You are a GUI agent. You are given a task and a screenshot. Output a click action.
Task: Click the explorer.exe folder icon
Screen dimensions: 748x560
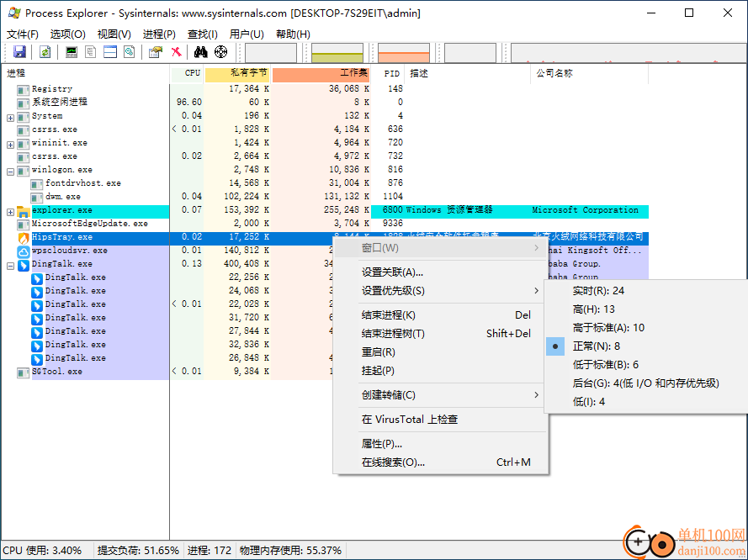(24, 211)
